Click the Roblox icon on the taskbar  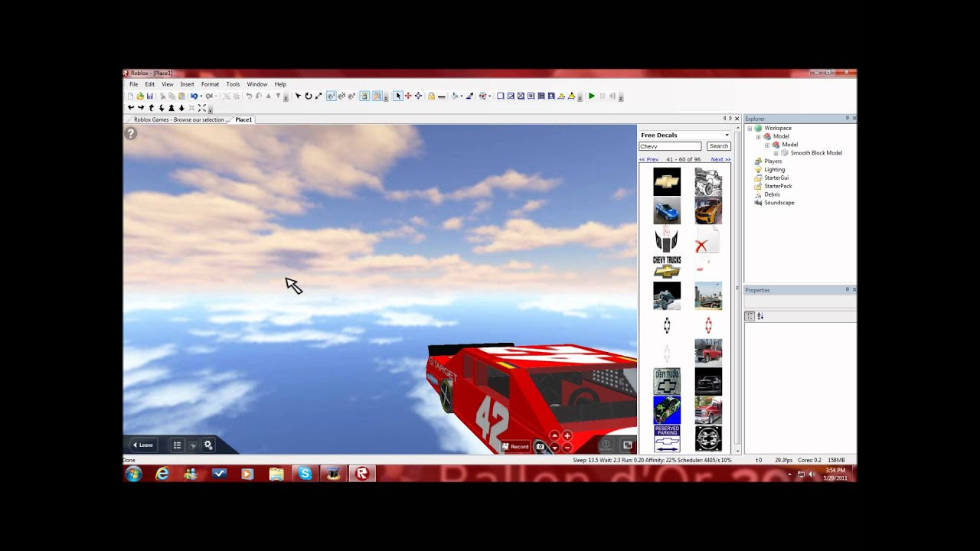coord(361,474)
